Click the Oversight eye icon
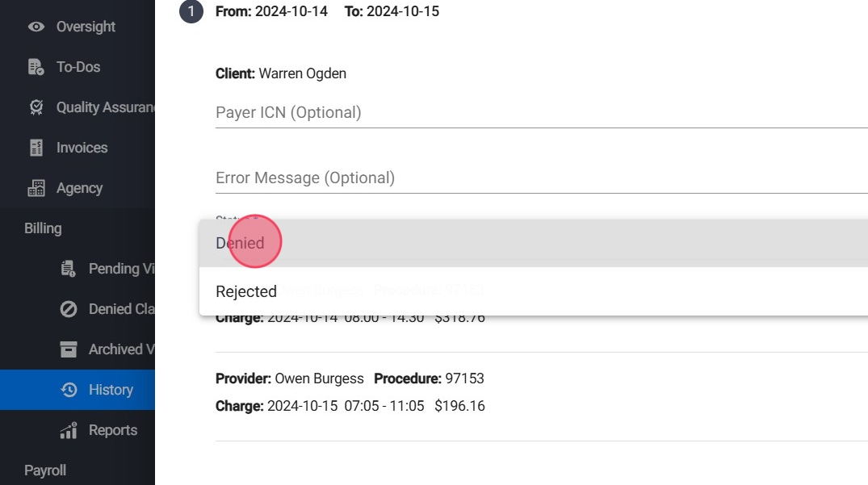 [x=36, y=27]
